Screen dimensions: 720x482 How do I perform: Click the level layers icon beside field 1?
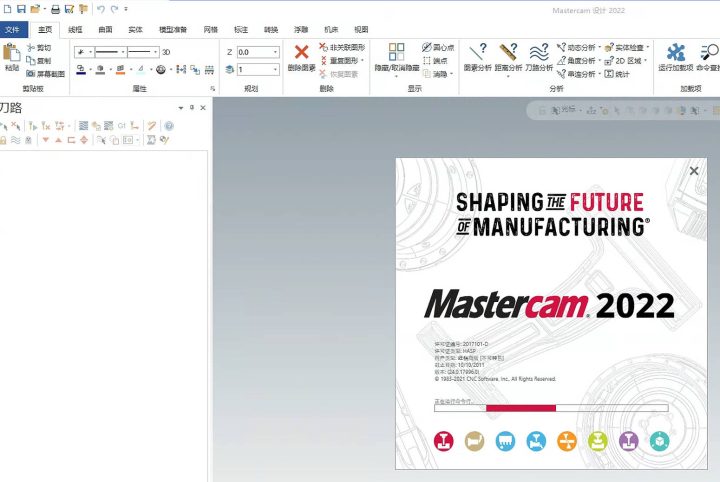(x=230, y=70)
